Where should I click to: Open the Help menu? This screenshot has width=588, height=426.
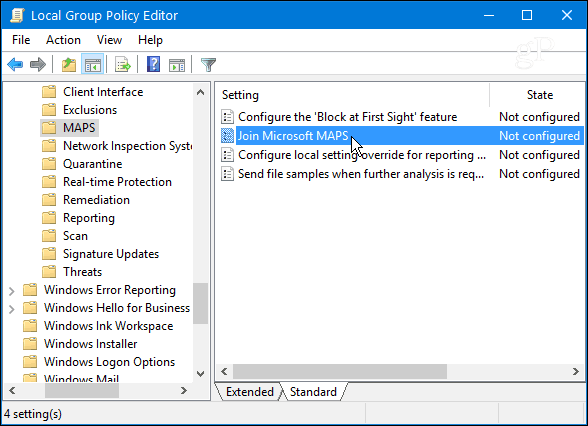150,40
